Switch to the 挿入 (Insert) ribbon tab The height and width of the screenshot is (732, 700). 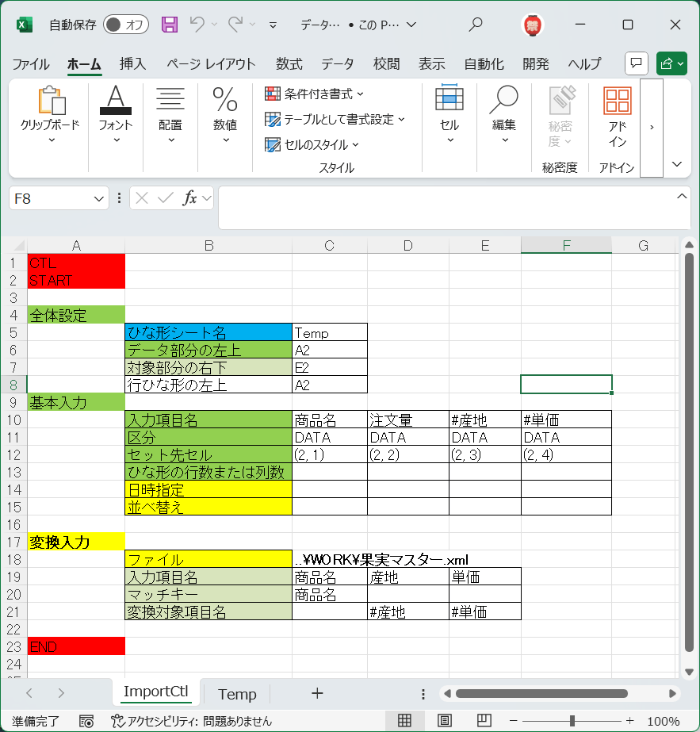[132, 64]
